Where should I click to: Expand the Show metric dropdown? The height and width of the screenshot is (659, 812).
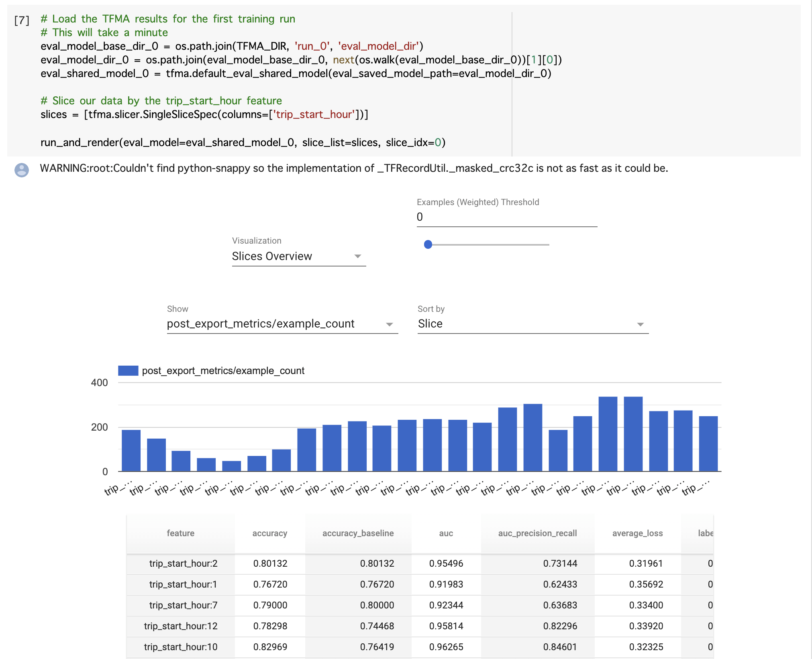click(389, 324)
